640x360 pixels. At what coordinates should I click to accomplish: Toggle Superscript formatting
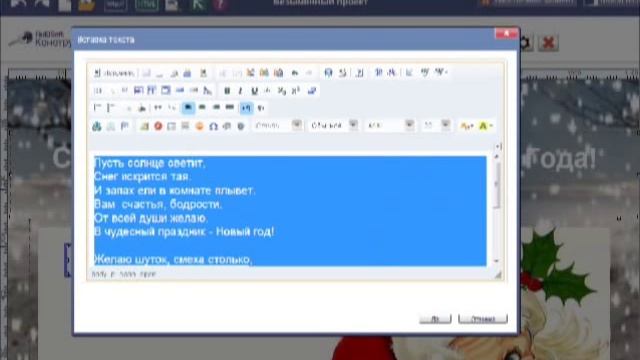(x=296, y=91)
